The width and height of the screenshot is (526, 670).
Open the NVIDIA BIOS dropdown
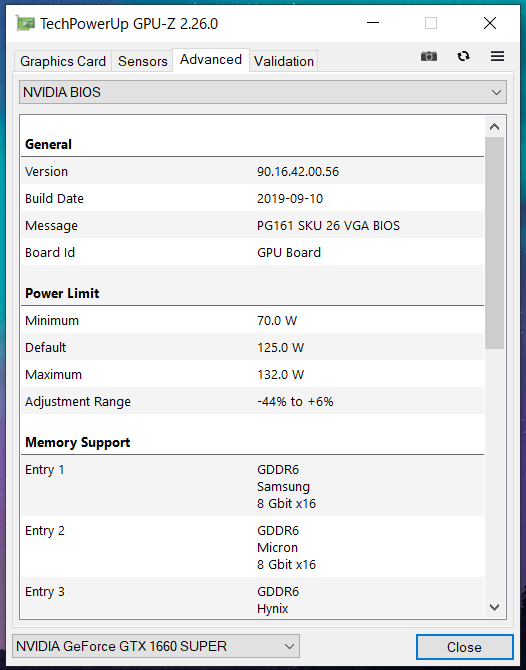263,92
